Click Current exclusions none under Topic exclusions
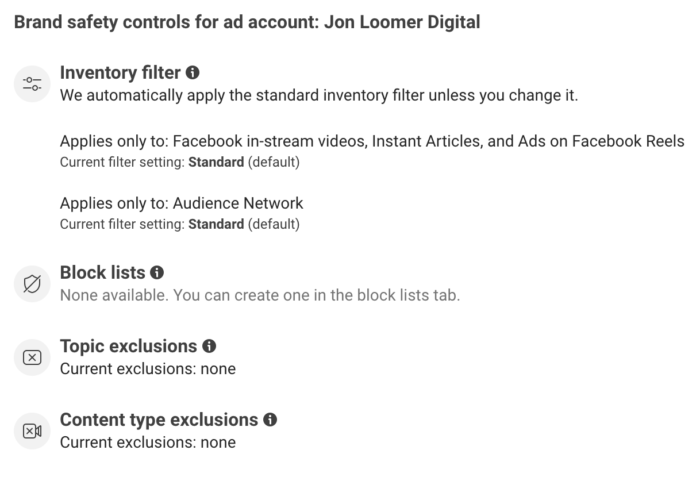 [x=148, y=369]
